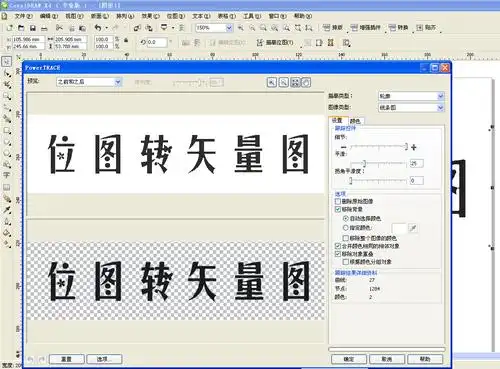
Task: Click the background color eyedropper in PowerTRACE
Action: click(x=413, y=228)
